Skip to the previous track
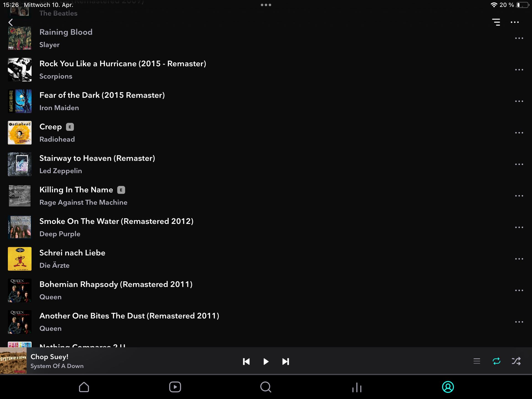 pos(246,362)
